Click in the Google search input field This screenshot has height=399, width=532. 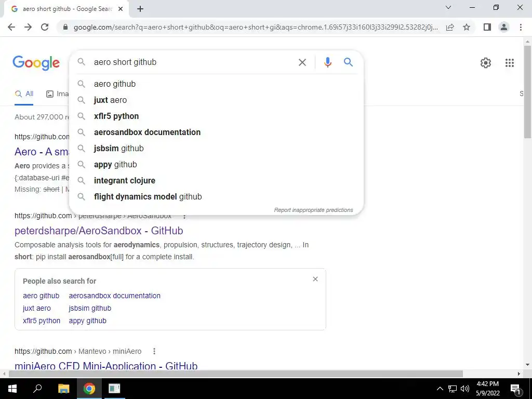tap(193, 62)
